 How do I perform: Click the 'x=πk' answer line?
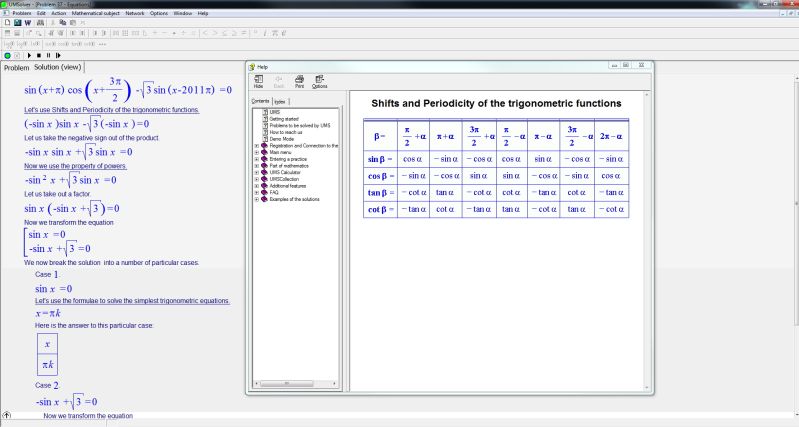48,313
